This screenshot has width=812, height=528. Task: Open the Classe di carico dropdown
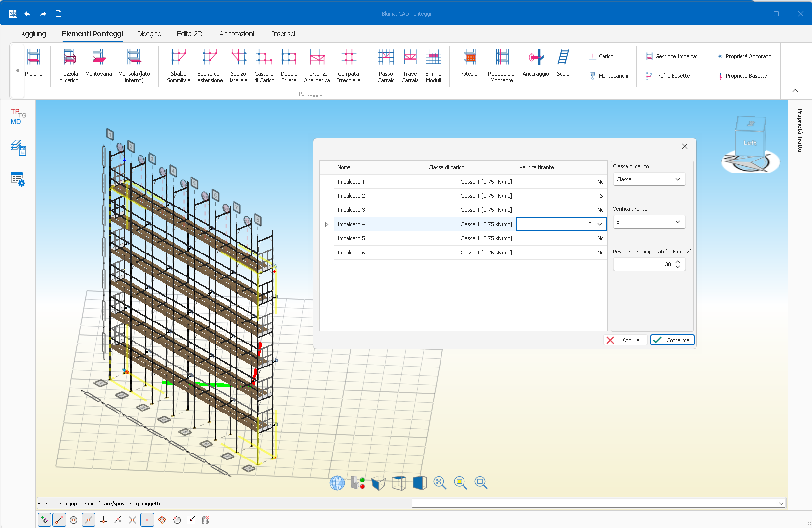click(649, 179)
